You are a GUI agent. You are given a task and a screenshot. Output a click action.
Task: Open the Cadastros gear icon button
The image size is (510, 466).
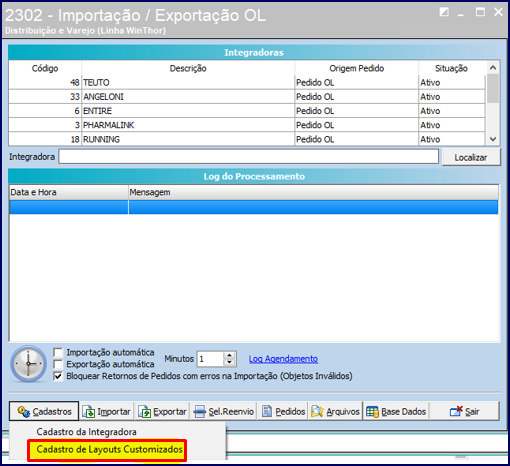23,412
